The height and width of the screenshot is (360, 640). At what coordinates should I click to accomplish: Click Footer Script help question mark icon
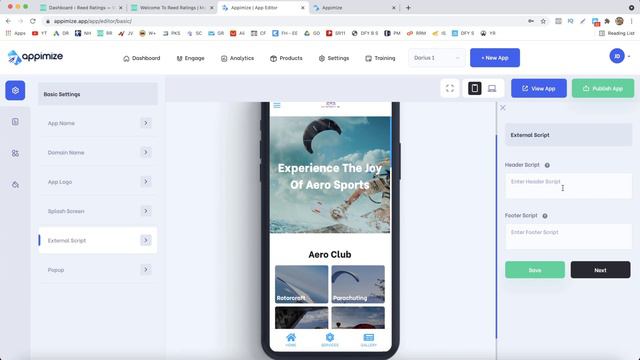(x=545, y=216)
